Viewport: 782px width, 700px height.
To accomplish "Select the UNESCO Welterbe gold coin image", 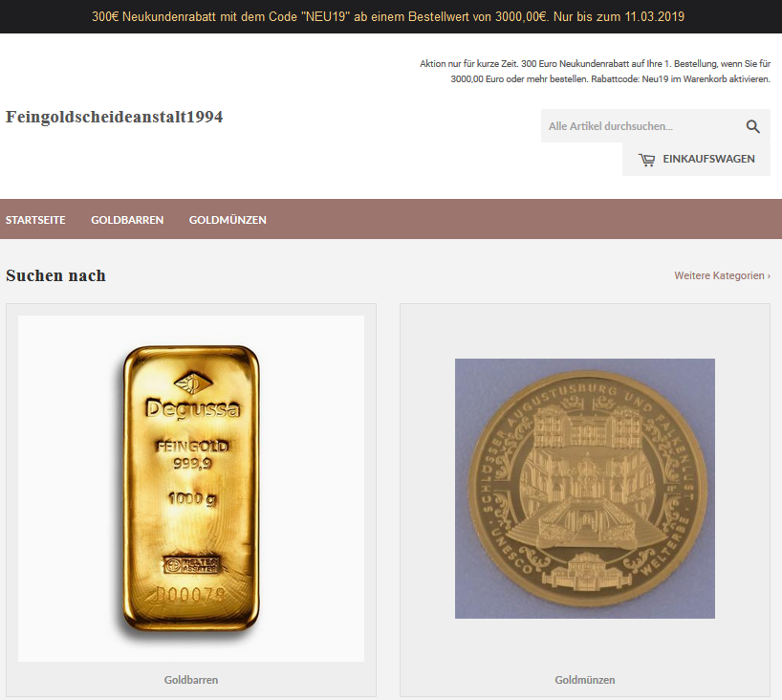I will (584, 489).
